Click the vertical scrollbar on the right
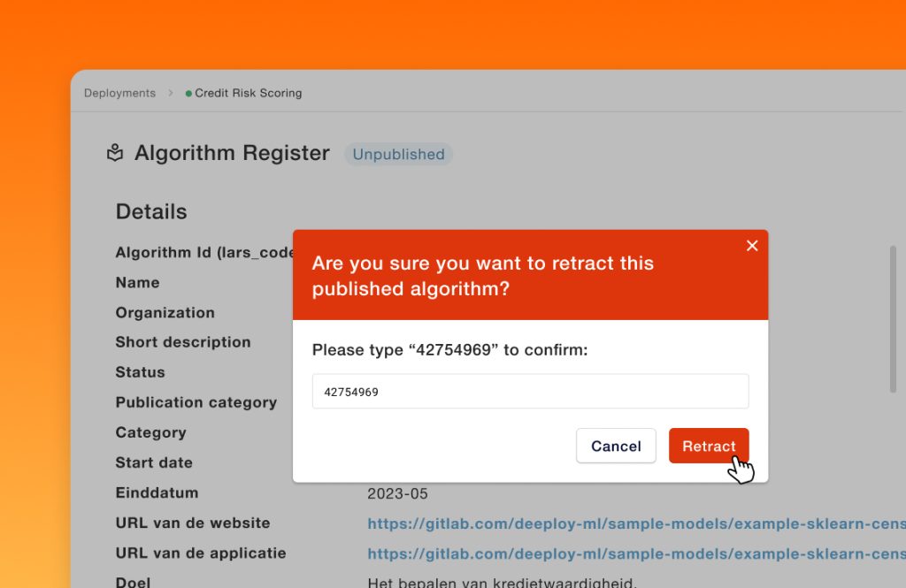Screen dimensions: 906x588 [x=893, y=319]
